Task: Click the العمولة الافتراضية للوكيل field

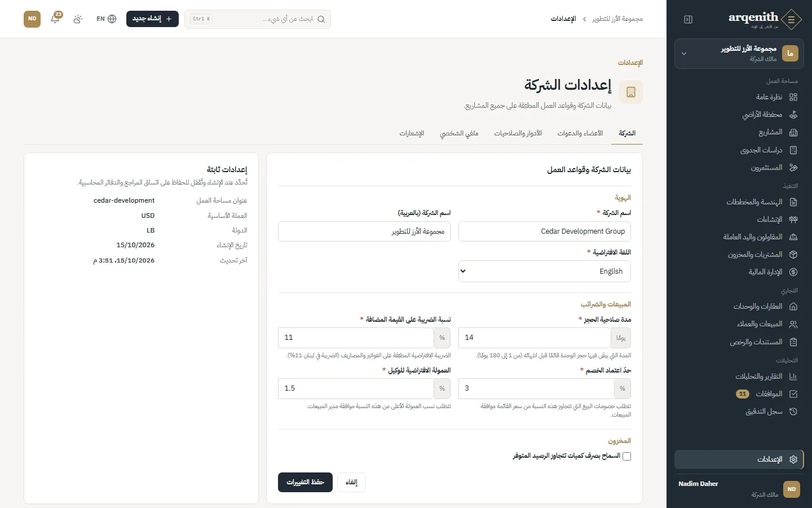Action: tap(356, 388)
